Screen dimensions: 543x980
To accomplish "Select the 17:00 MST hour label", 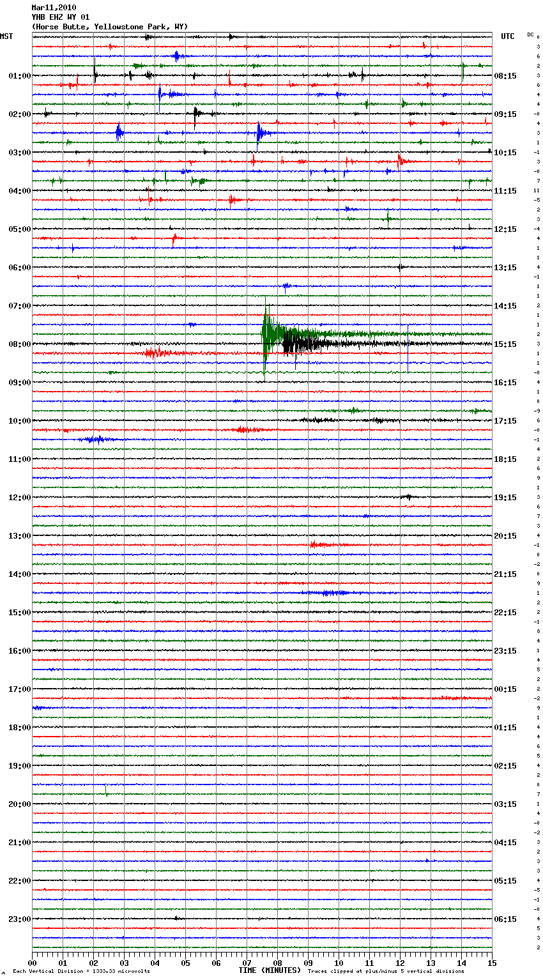I will tap(20, 689).
